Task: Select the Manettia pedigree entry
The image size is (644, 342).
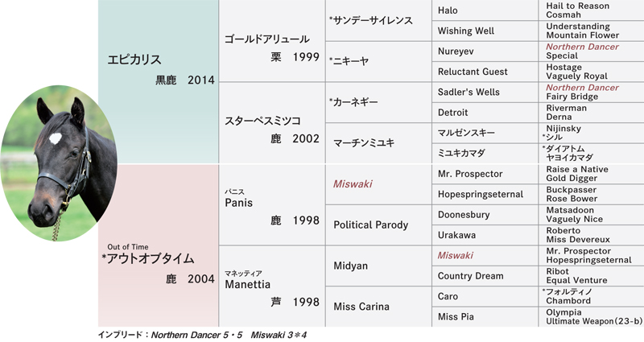Action: [x=272, y=286]
